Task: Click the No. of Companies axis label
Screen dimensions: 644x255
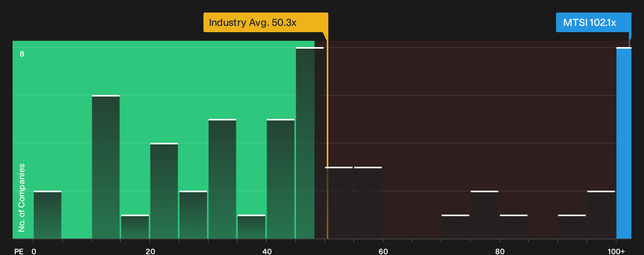Action: tap(22, 198)
